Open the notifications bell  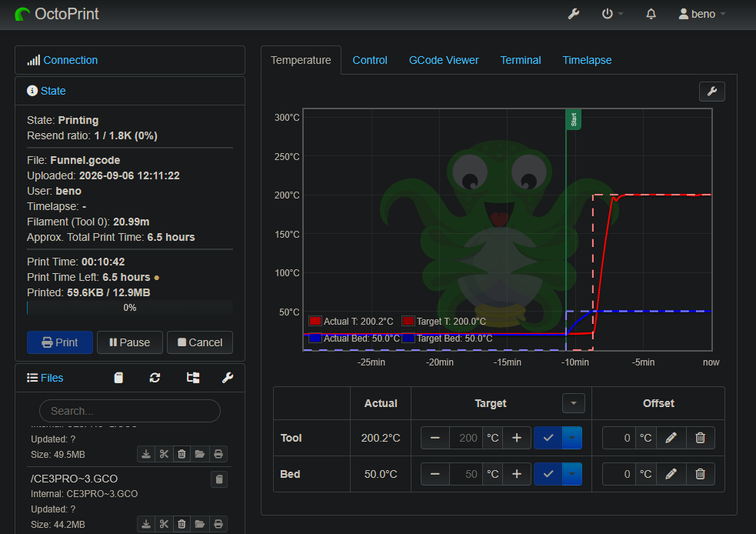click(651, 14)
